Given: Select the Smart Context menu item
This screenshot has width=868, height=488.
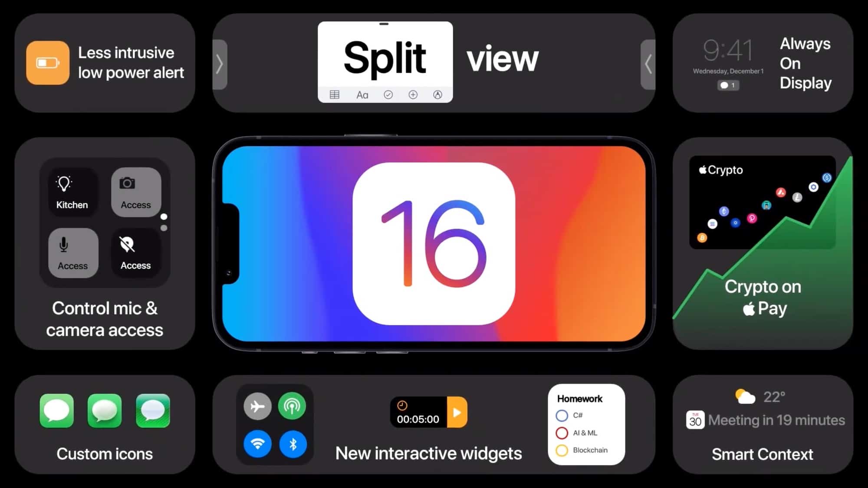Looking at the screenshot, I should click(x=763, y=454).
